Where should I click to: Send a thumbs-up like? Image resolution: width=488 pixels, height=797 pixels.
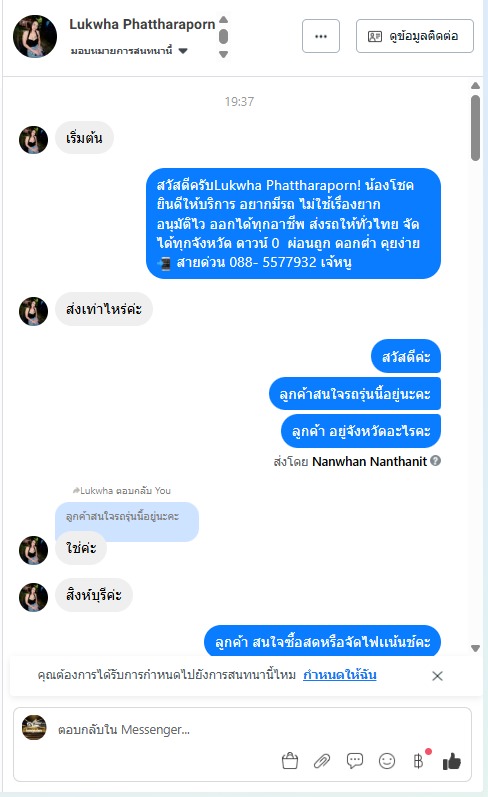(x=451, y=761)
